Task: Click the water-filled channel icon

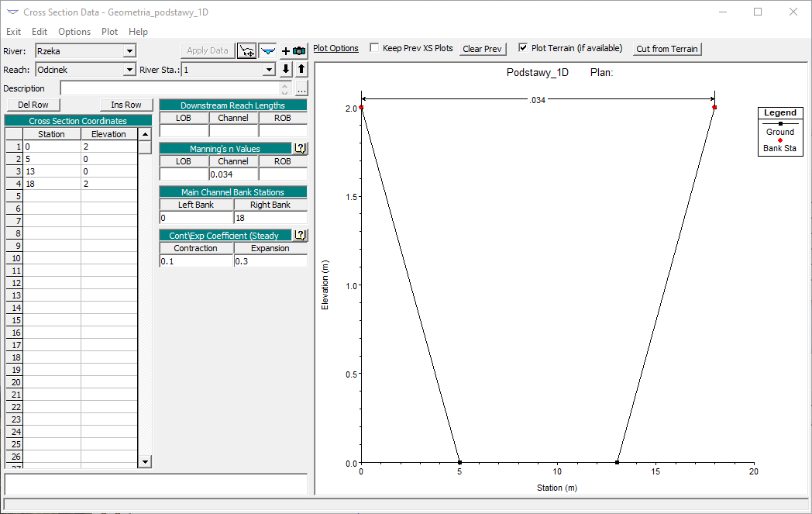Action: pos(268,50)
